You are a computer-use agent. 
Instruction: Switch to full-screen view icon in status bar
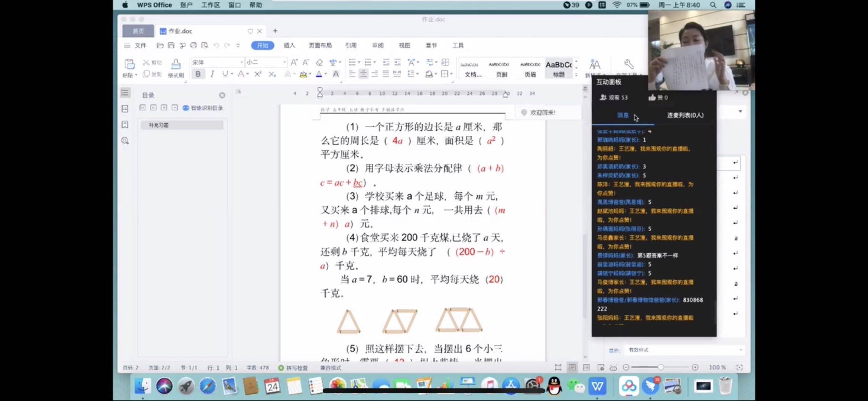558,368
